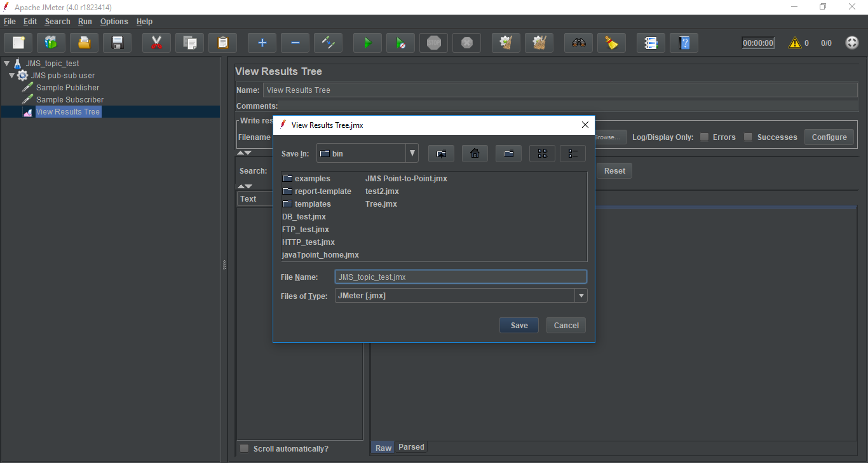
Task: Click the Function Helper list icon
Action: pyautogui.click(x=651, y=43)
